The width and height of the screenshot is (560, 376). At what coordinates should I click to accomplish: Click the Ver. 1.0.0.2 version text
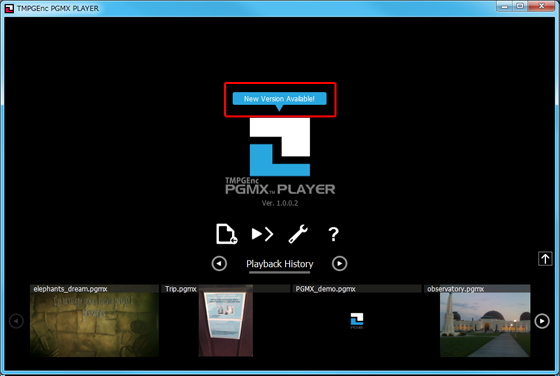[280, 203]
